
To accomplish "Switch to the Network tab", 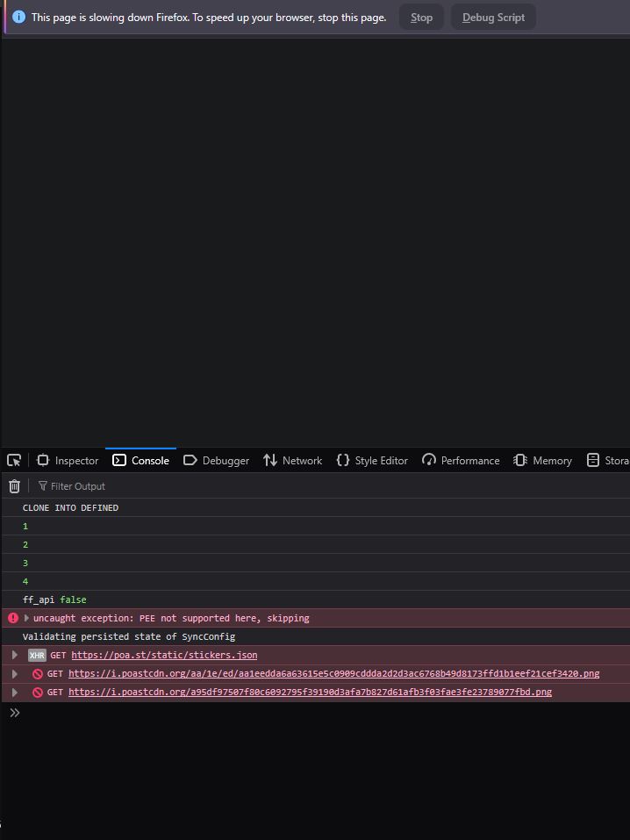I will 292,460.
